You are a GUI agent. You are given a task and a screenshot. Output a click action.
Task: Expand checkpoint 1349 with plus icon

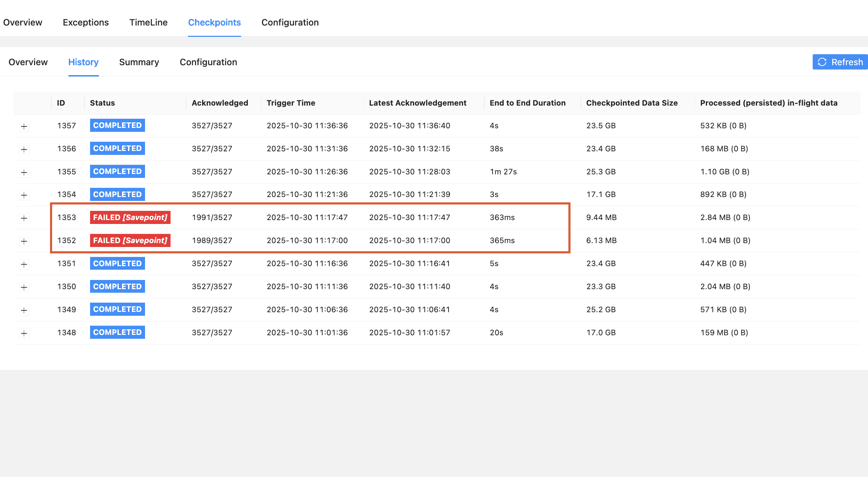tap(24, 310)
